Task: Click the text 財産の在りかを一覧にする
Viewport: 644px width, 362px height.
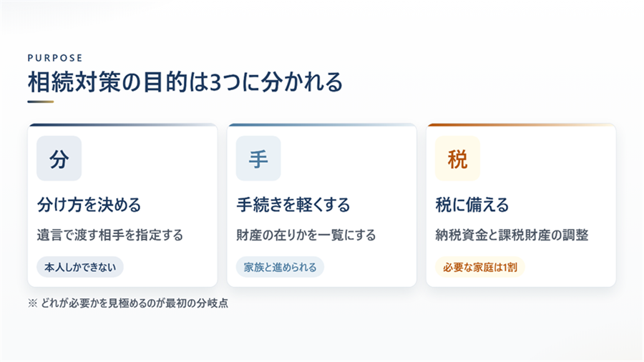Action: click(306, 235)
